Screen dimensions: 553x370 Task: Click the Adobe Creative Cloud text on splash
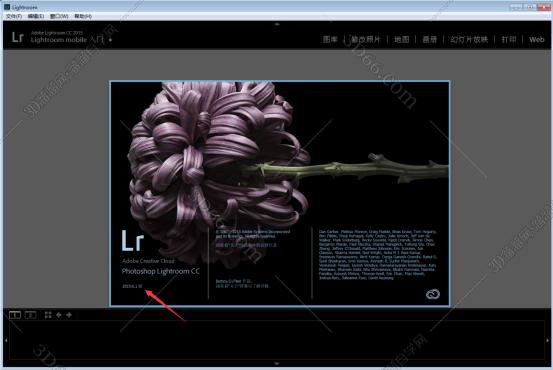148,261
